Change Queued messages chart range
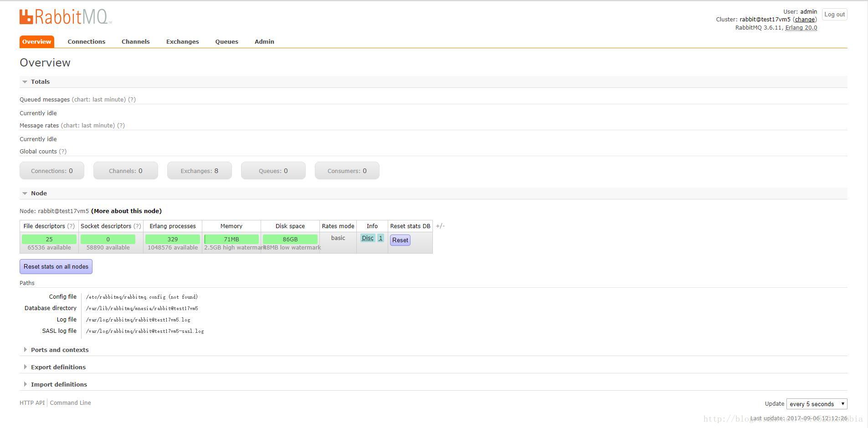Image resolution: width=868 pixels, height=428 pixels. point(99,100)
